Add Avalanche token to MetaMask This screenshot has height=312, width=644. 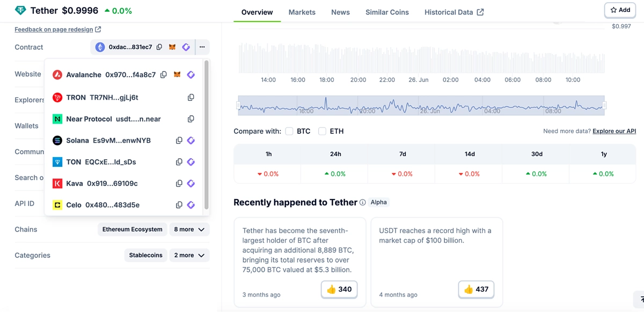pyautogui.click(x=177, y=75)
